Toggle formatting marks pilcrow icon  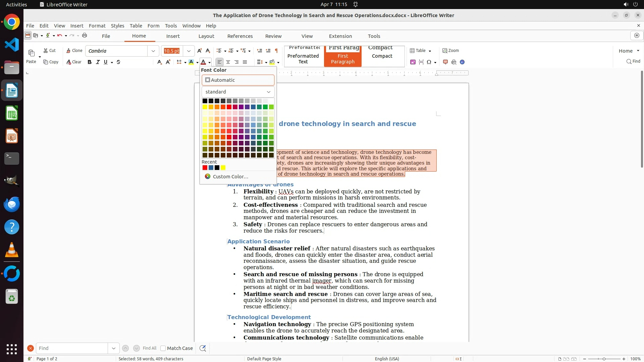point(276,51)
